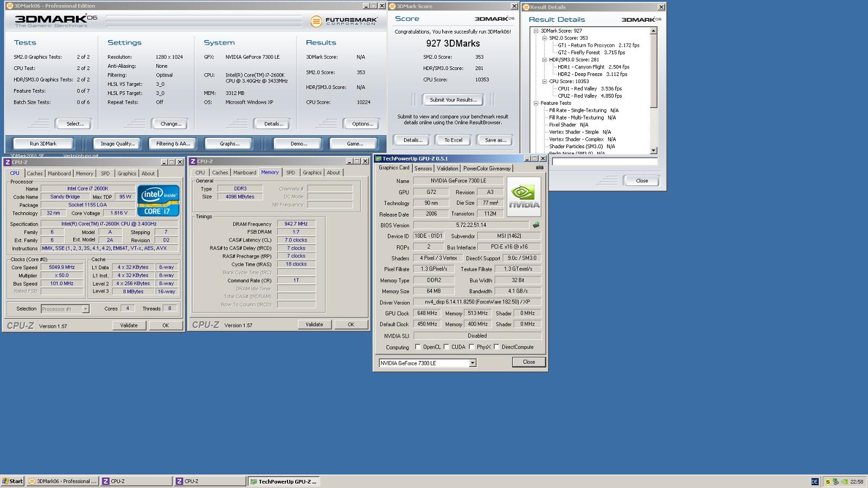Click the 3DMark06 title bar icon

(x=9, y=6)
